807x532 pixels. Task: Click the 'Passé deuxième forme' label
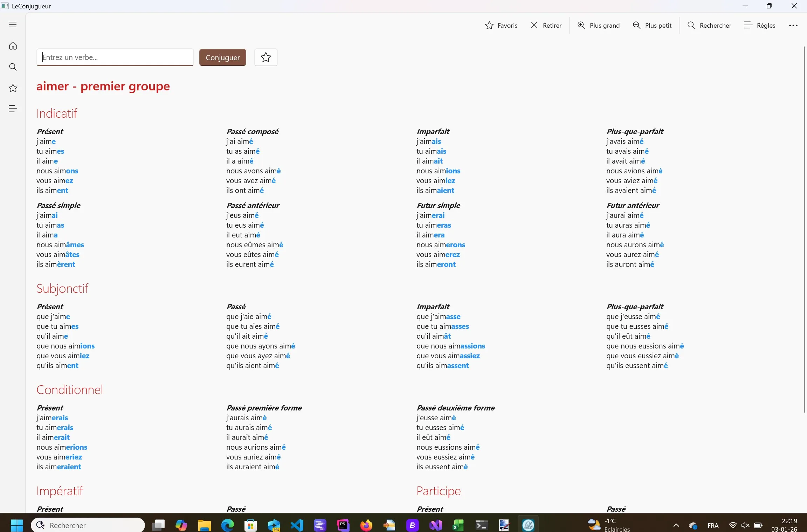pyautogui.click(x=455, y=408)
